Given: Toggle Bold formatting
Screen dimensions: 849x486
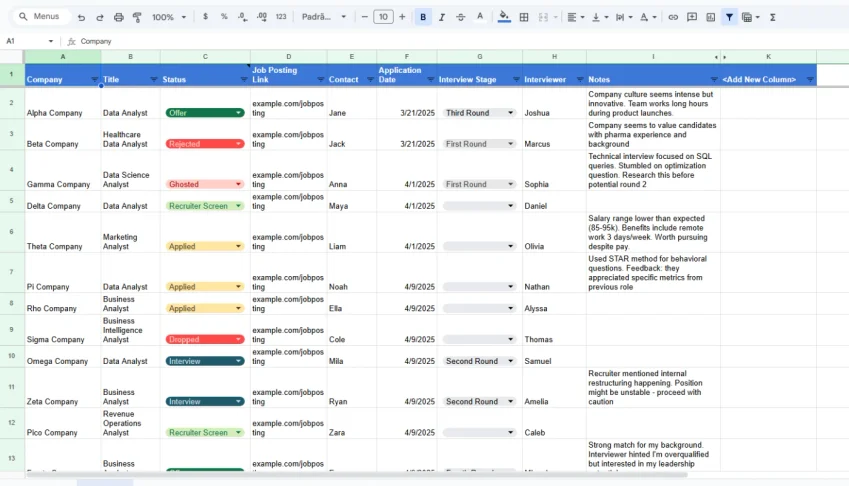Looking at the screenshot, I should point(423,17).
